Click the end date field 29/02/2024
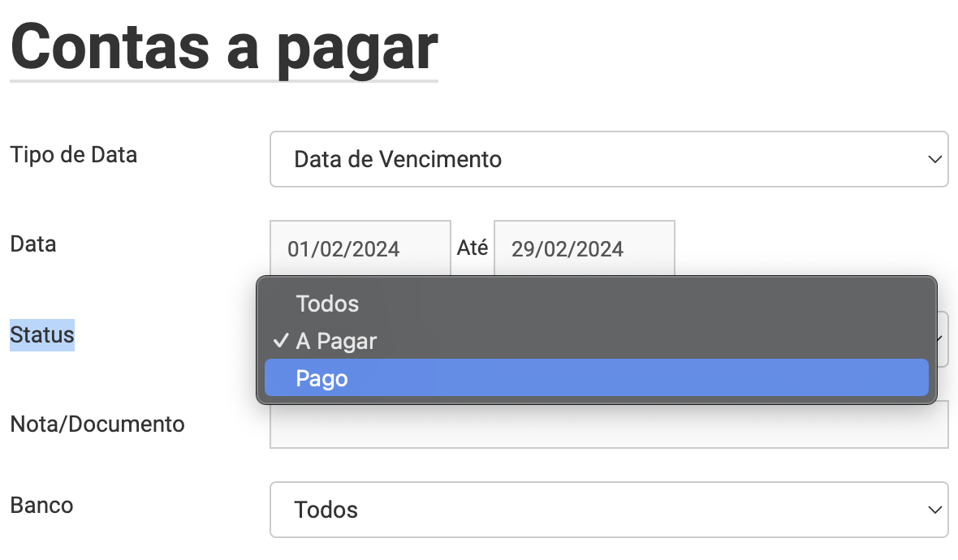 585,248
